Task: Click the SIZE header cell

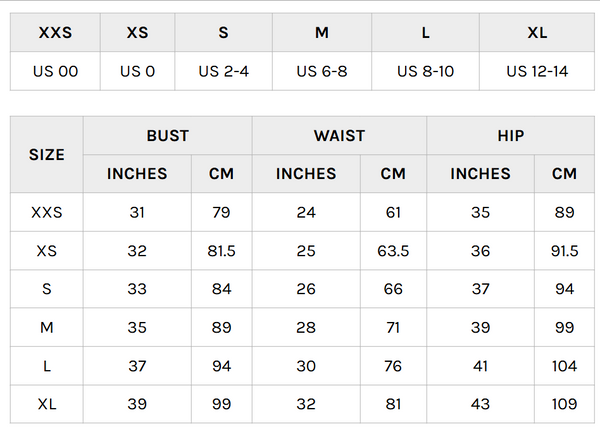Action: 47,154
